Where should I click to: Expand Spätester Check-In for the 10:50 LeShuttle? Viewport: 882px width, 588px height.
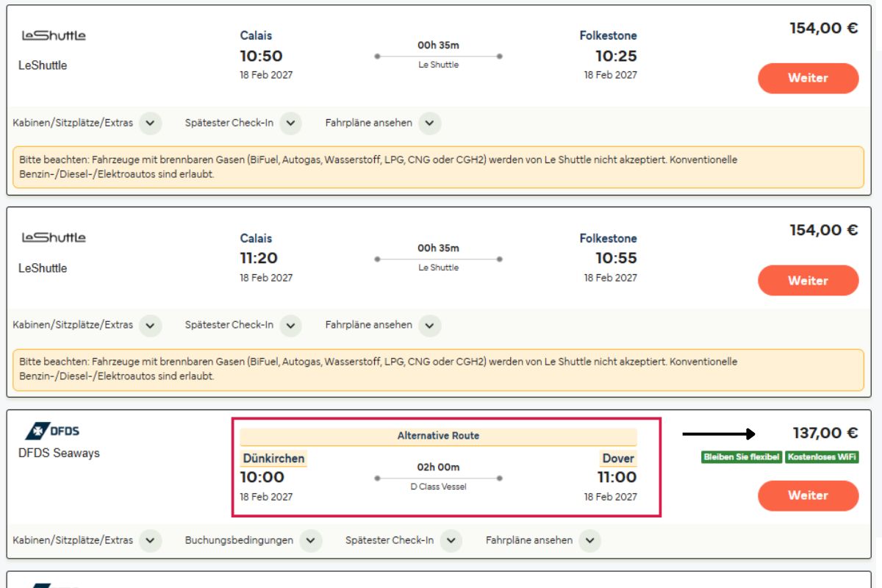(x=243, y=123)
